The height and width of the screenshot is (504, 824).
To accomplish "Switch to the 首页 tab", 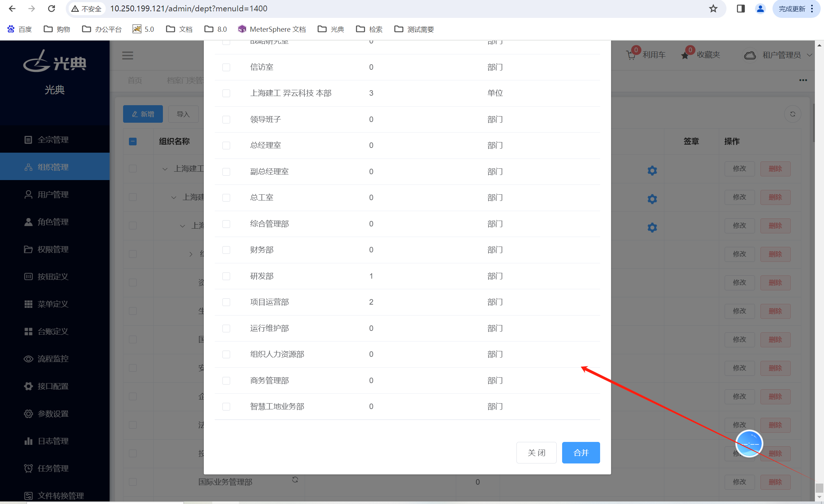I will [135, 80].
